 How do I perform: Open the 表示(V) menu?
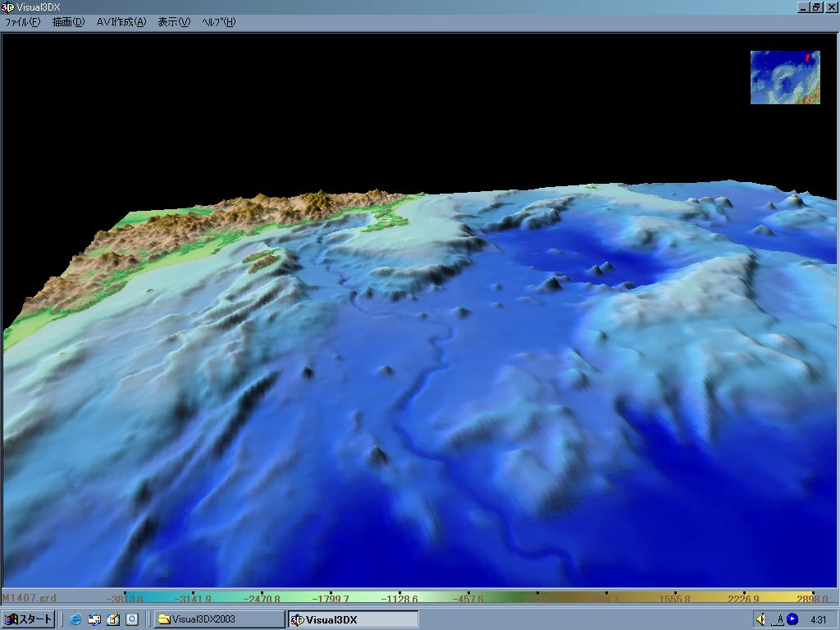[173, 22]
